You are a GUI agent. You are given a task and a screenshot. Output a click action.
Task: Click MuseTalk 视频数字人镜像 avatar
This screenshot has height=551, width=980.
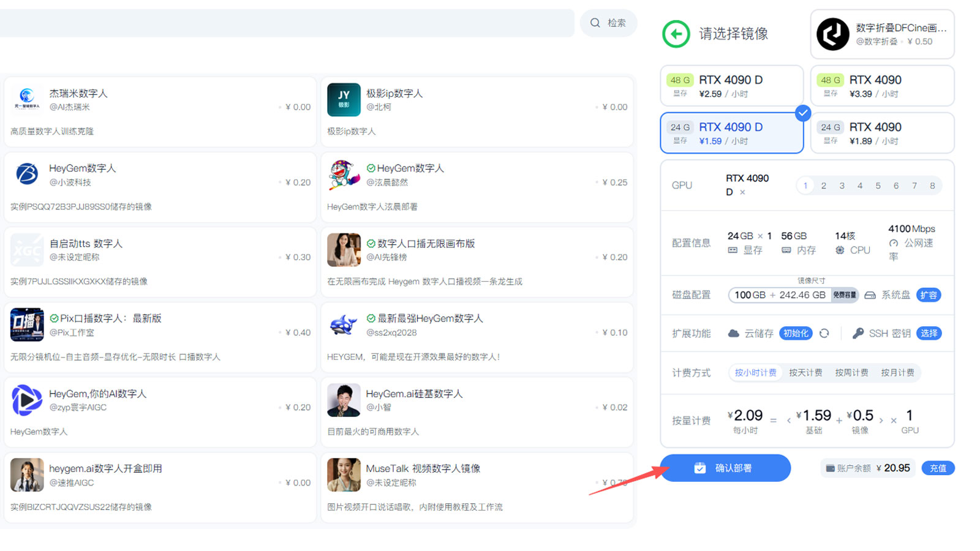pos(344,475)
